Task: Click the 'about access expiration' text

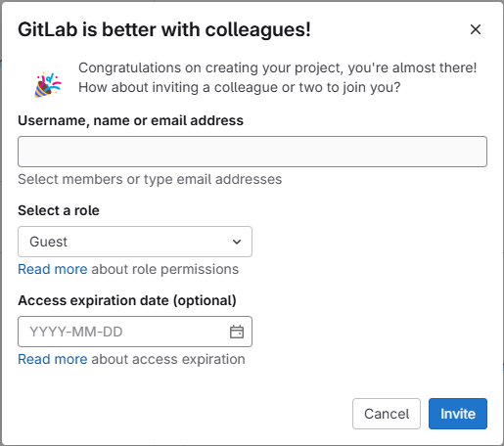Action: pos(168,359)
